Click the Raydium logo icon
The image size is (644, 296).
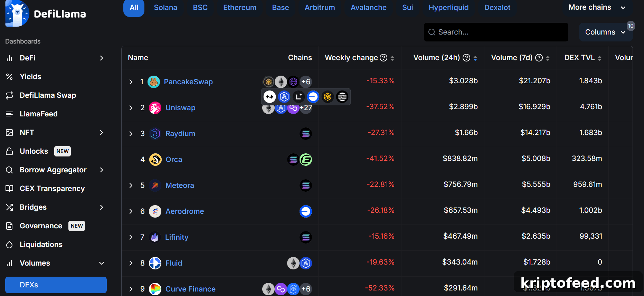pos(155,134)
